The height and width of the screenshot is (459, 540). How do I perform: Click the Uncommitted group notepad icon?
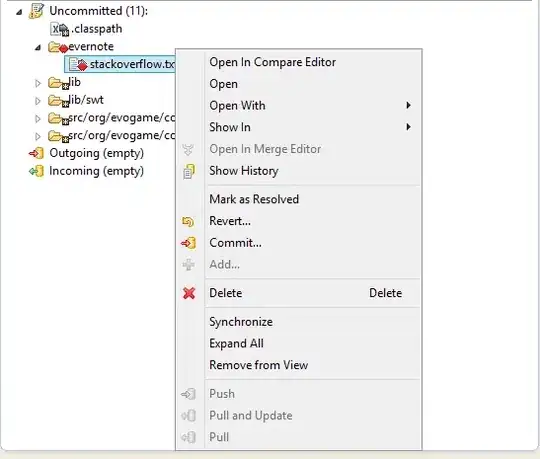(x=37, y=11)
